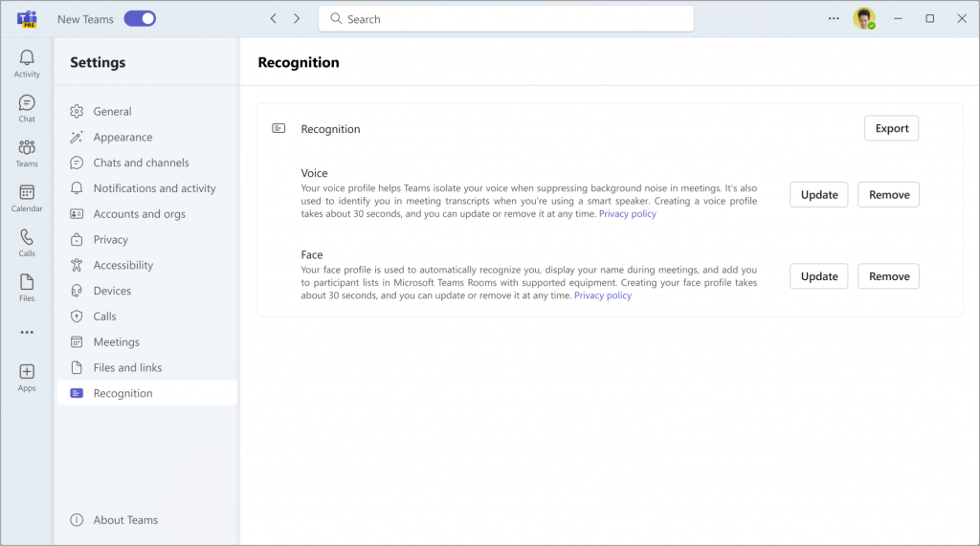Click the Notifications bell icon in settings

[77, 188]
